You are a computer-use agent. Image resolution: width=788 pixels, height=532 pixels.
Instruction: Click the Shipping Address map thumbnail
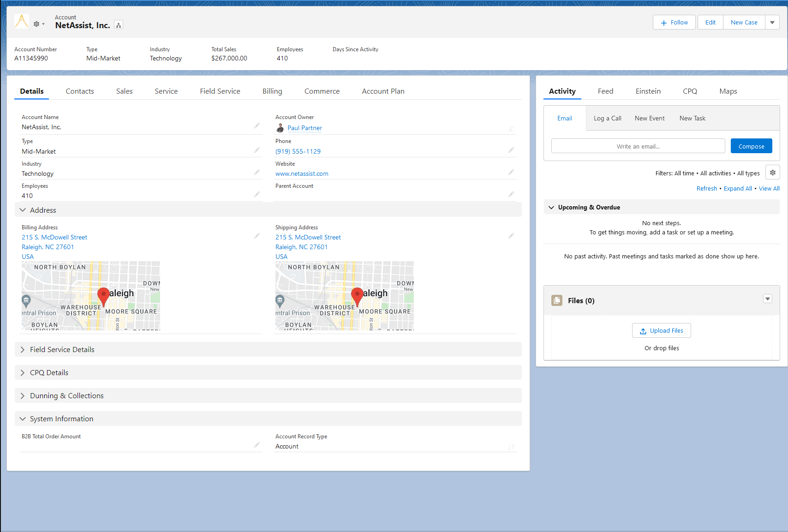[x=345, y=296]
